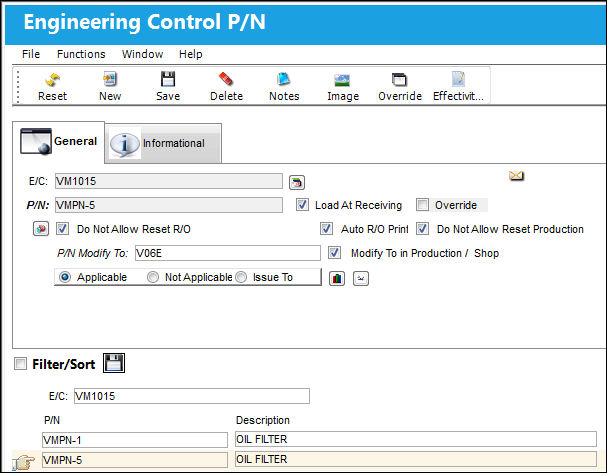607x473 pixels.
Task: Select the Applicable radio button
Action: (x=65, y=277)
